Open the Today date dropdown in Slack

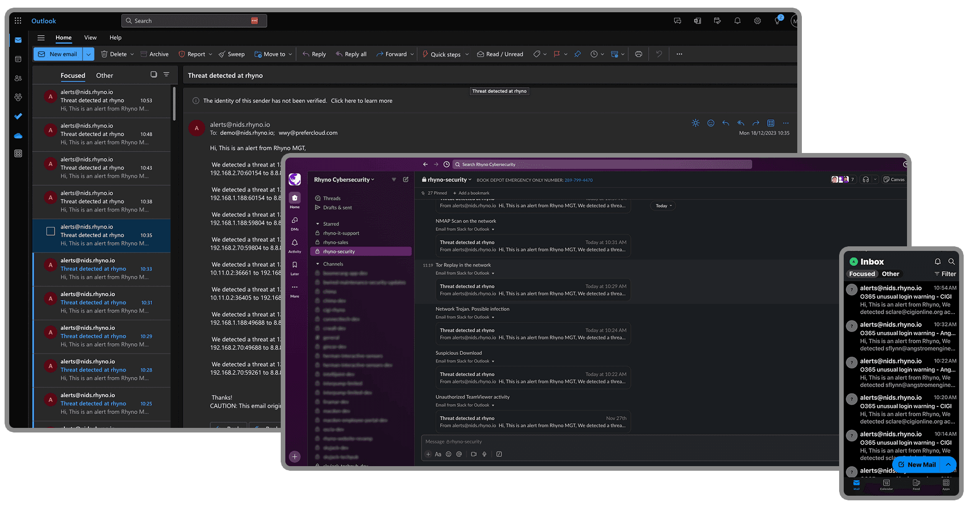[x=664, y=206]
